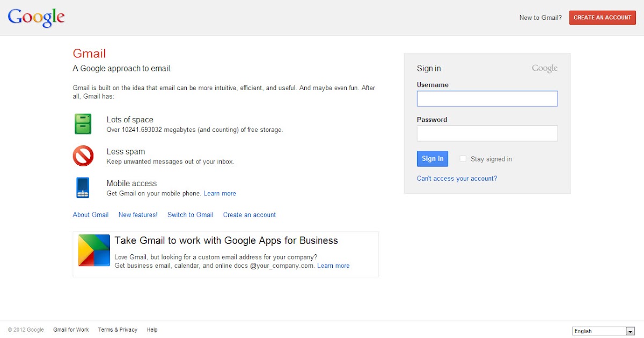
Task: Click the Google logo in the header
Action: click(36, 17)
